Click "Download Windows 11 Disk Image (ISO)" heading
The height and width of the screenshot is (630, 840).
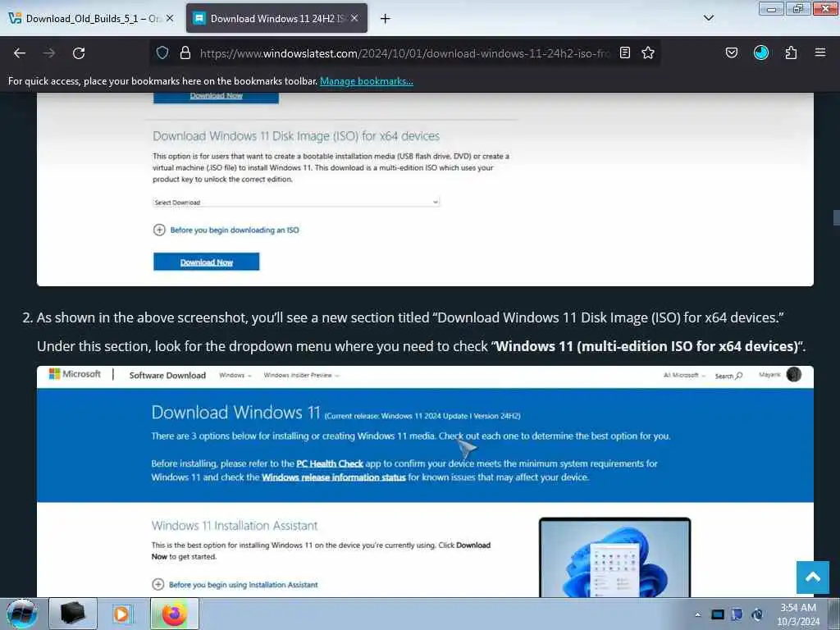296,136
